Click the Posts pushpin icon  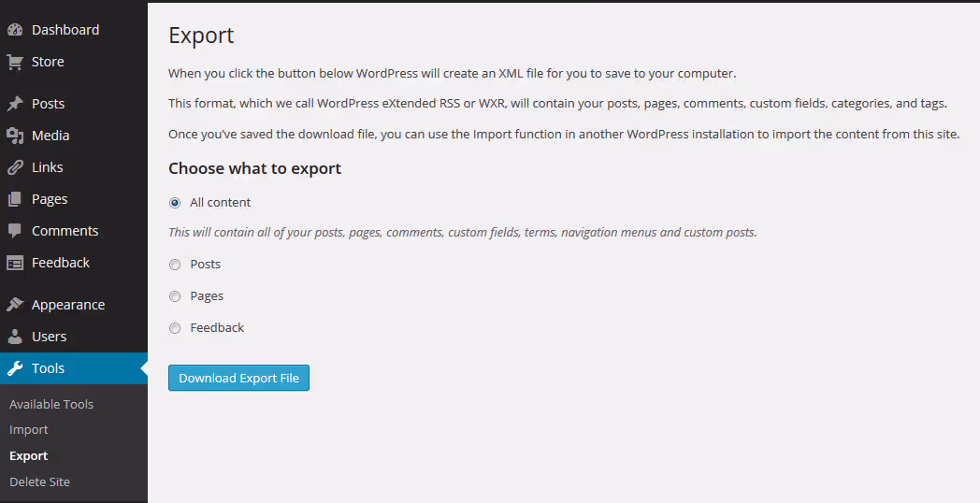(x=15, y=104)
